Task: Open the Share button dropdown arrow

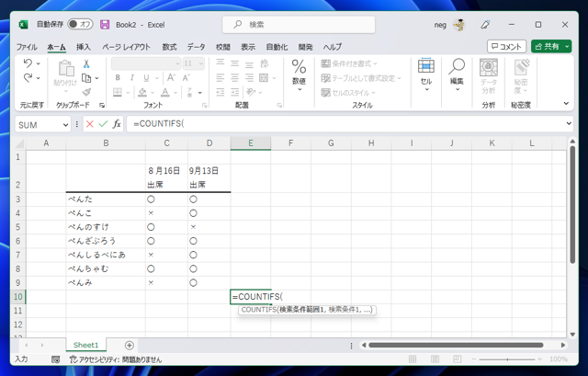Action: pyautogui.click(x=567, y=47)
